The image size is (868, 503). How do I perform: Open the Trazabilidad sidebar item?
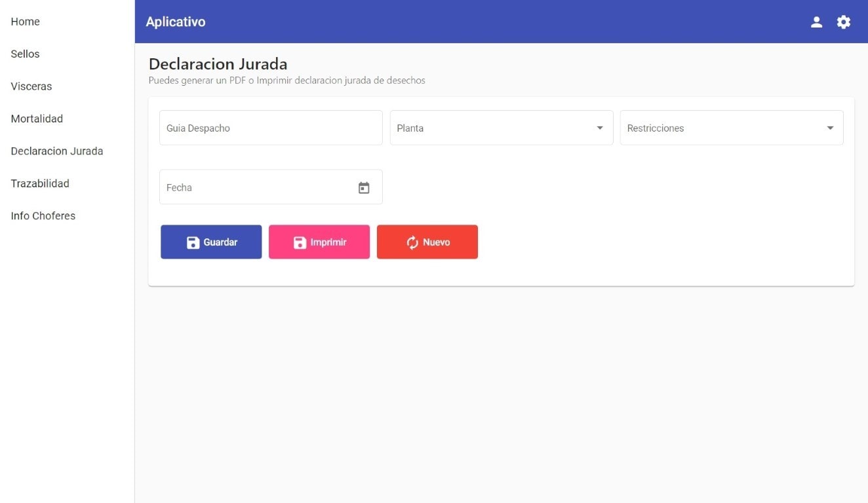[x=40, y=183]
